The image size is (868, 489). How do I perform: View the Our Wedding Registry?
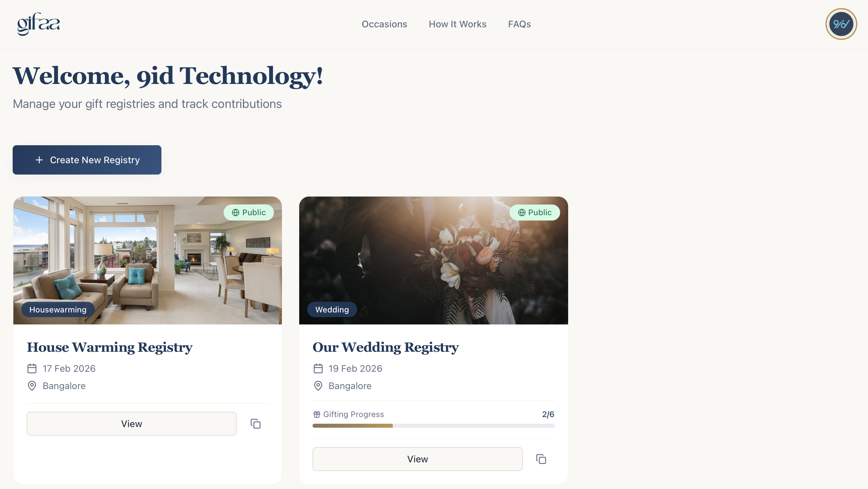(x=417, y=459)
